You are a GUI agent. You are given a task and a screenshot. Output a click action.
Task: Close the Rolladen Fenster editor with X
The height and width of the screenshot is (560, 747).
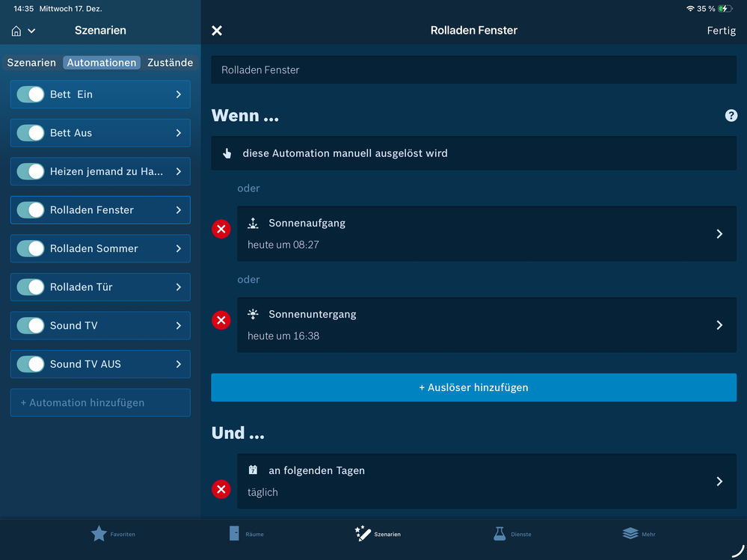pos(217,31)
